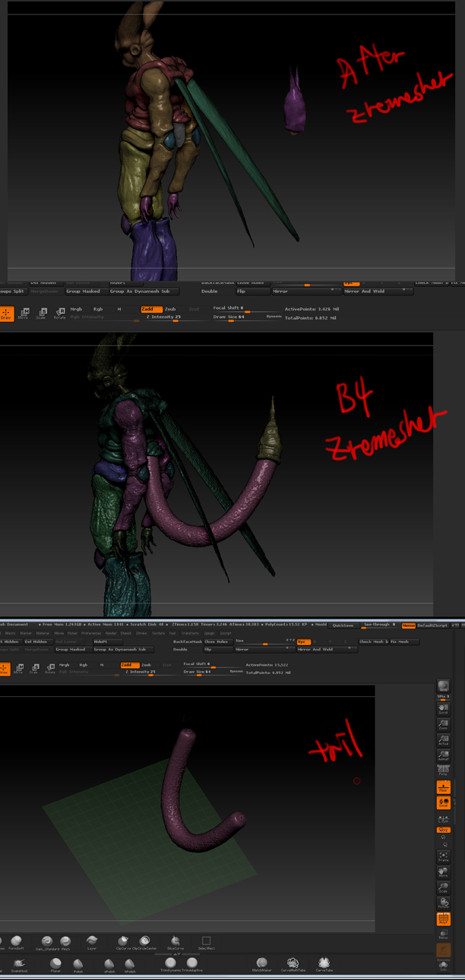Click Check Mesh button in lower window

point(373,641)
